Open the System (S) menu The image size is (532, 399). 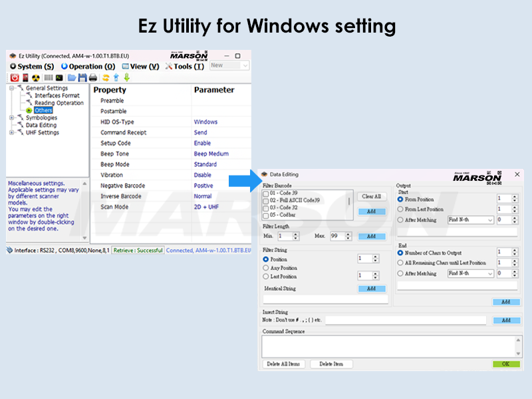[x=32, y=66]
